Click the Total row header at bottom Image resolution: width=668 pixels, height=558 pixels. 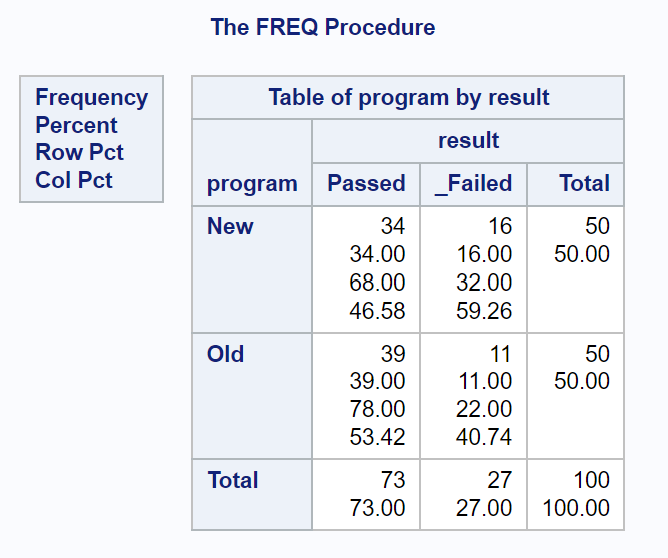[233, 481]
